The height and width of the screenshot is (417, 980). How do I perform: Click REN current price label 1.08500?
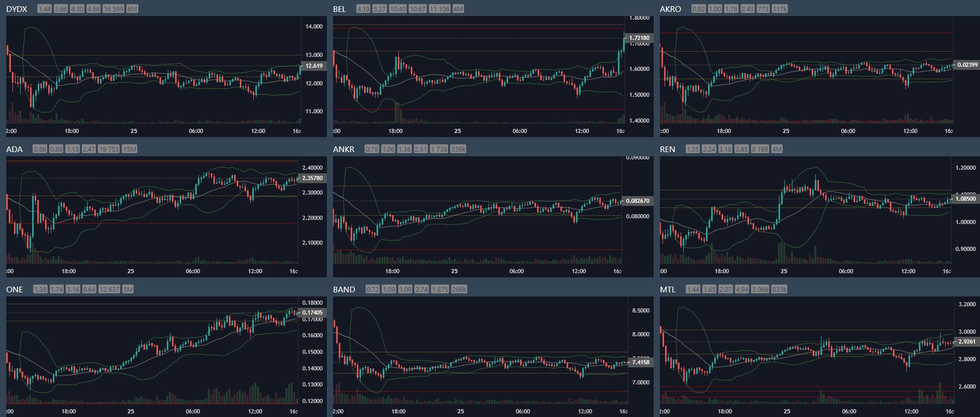point(966,199)
